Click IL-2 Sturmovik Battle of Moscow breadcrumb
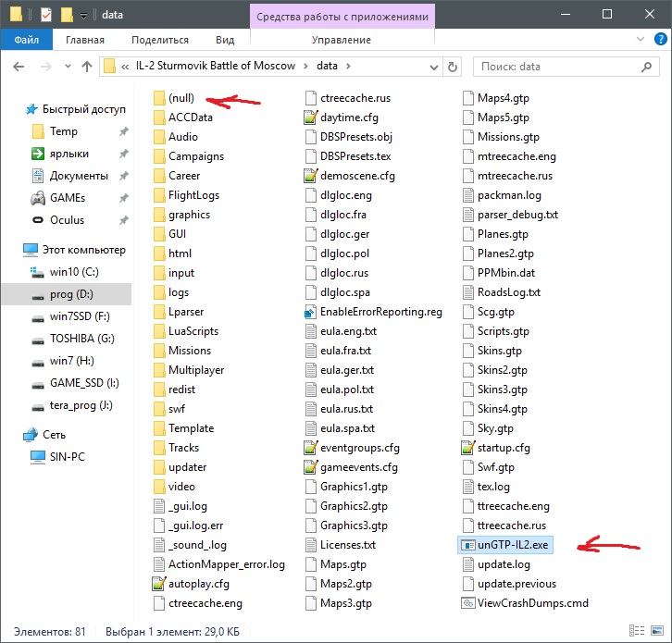 tap(216, 66)
